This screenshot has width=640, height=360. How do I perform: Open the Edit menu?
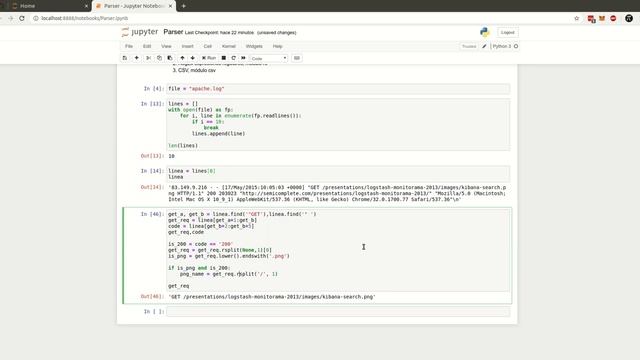point(147,46)
